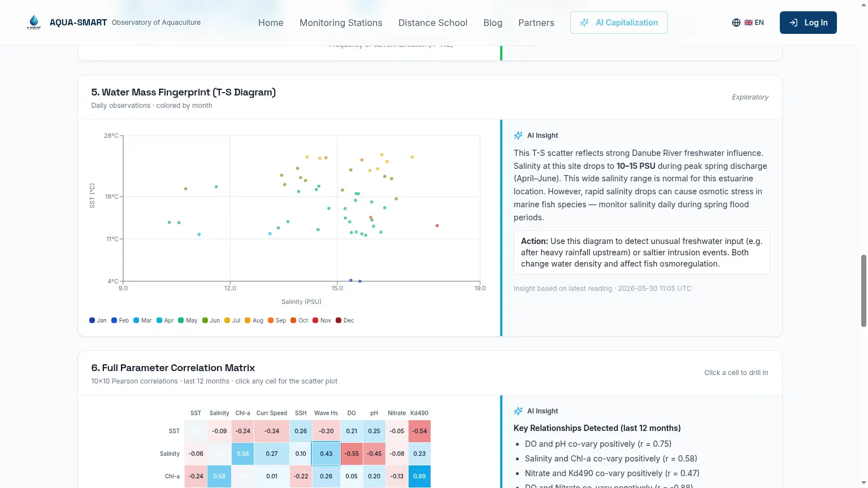Drill into Salinity vs Wave Hs cell (0.43)
868x488 pixels.
pos(326,454)
